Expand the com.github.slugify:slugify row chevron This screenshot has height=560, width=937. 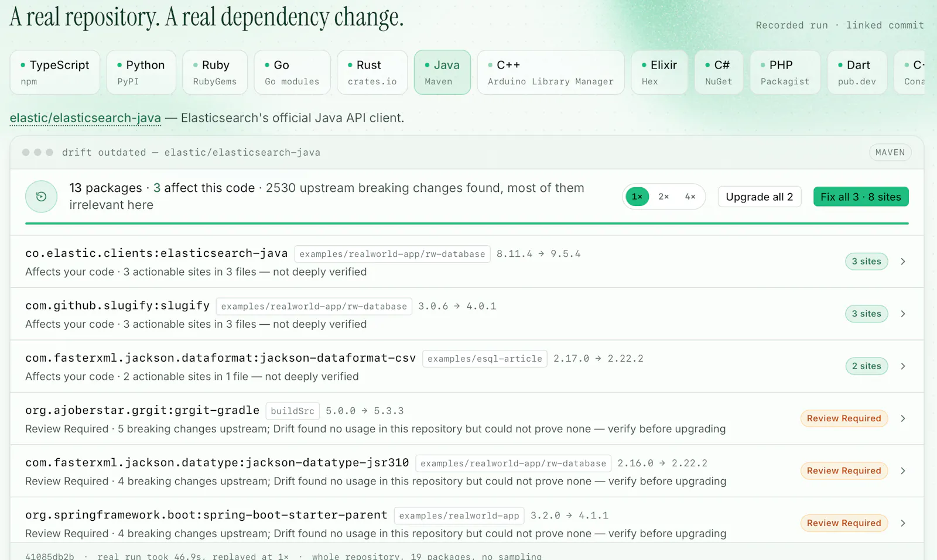tap(903, 314)
